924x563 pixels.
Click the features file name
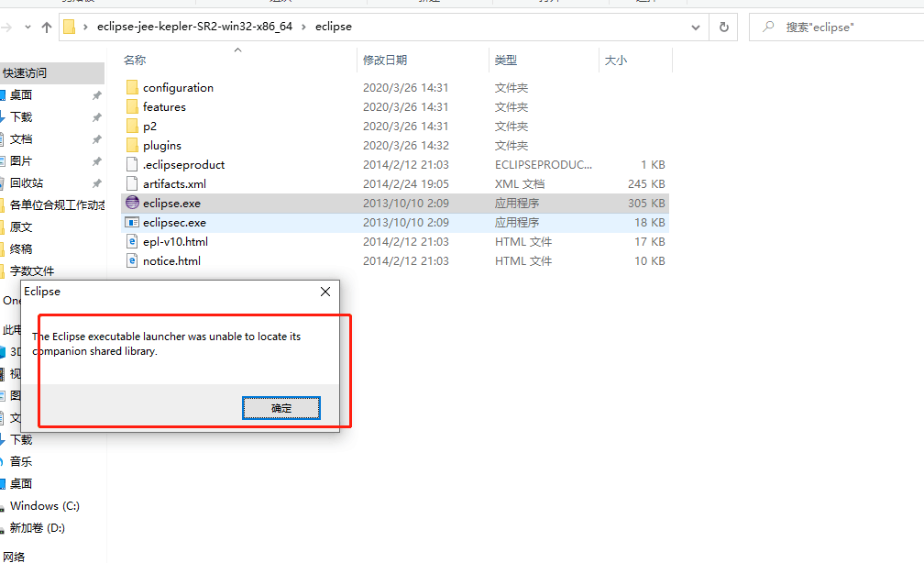pos(164,106)
